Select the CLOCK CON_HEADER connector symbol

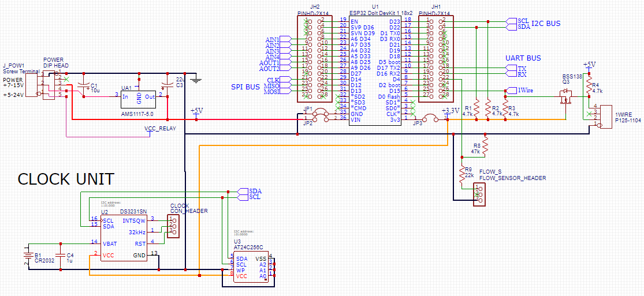pyautogui.click(x=173, y=226)
